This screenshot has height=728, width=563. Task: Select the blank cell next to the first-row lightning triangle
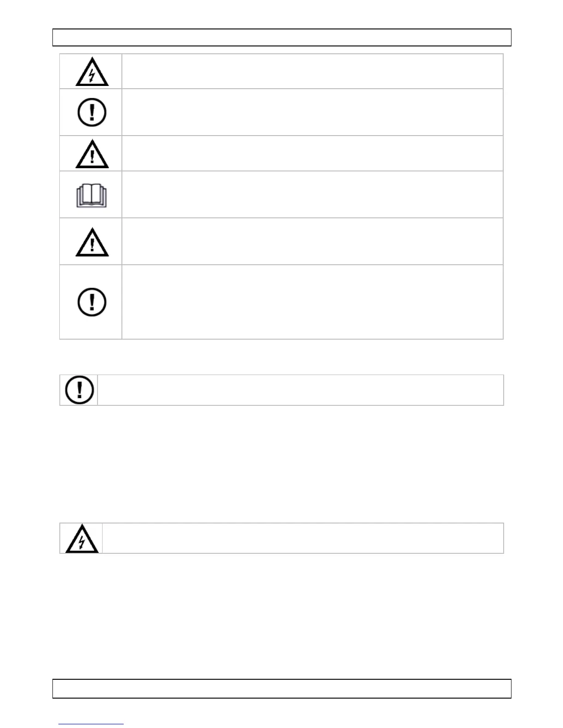pos(312,71)
